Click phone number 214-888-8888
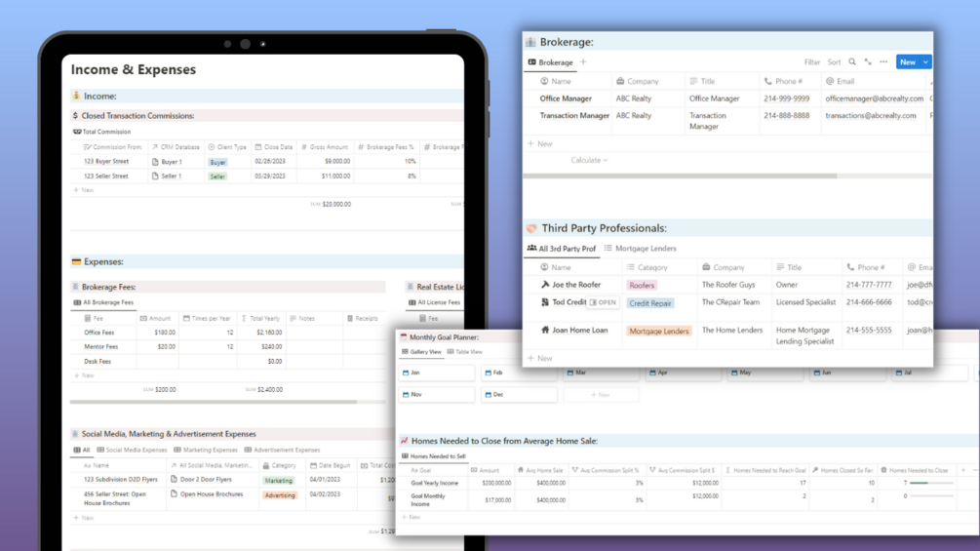The image size is (980, 551). 786,116
